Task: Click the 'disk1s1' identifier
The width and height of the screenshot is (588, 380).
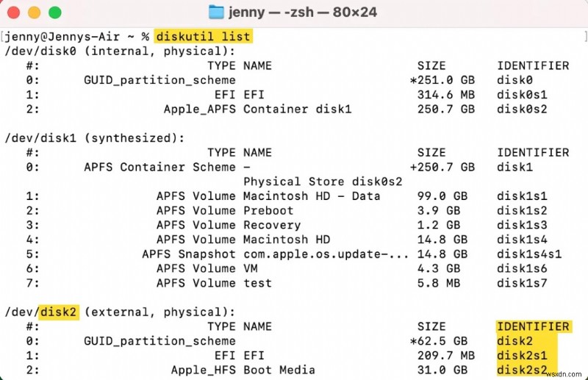Action: [522, 196]
